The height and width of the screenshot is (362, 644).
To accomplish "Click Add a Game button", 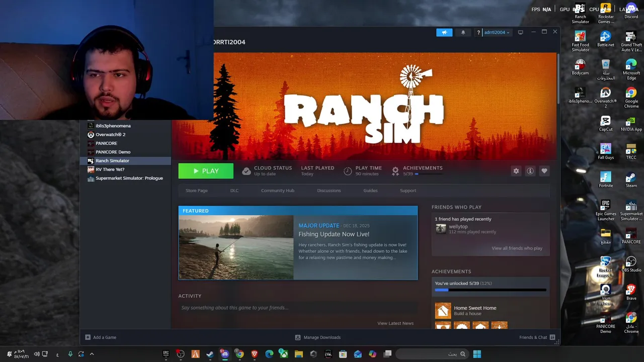I will 101,337.
